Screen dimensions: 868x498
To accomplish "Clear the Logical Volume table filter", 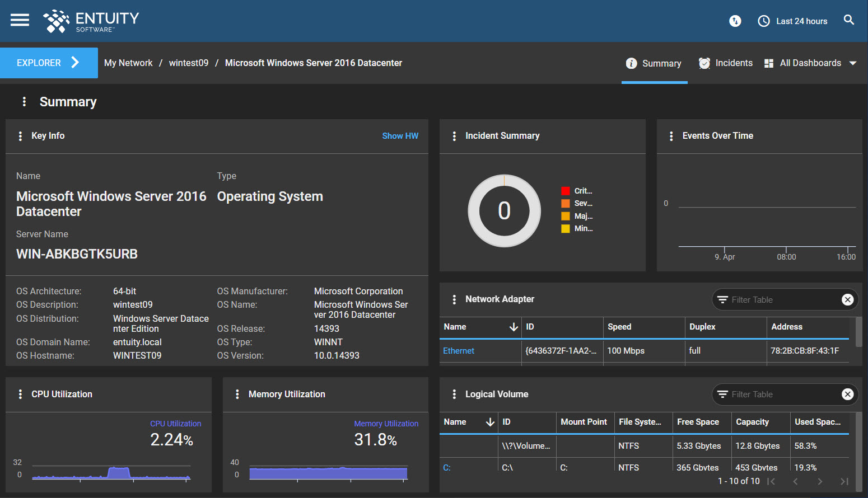I will tap(848, 394).
